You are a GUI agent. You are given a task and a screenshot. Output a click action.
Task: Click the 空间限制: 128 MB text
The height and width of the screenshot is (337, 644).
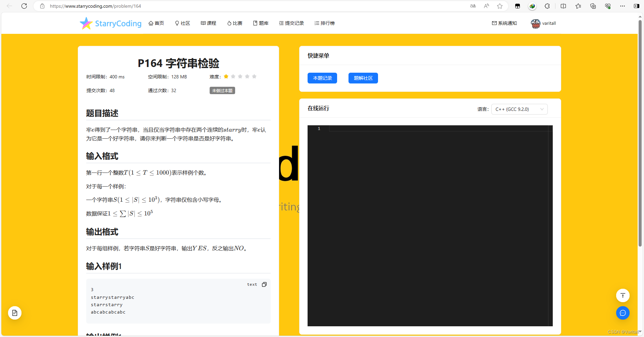167,77
